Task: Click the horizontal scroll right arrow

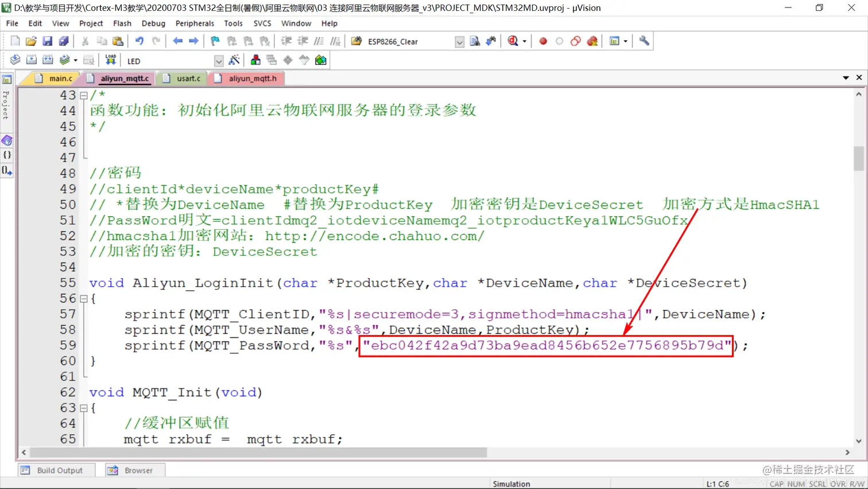Action: tap(847, 453)
